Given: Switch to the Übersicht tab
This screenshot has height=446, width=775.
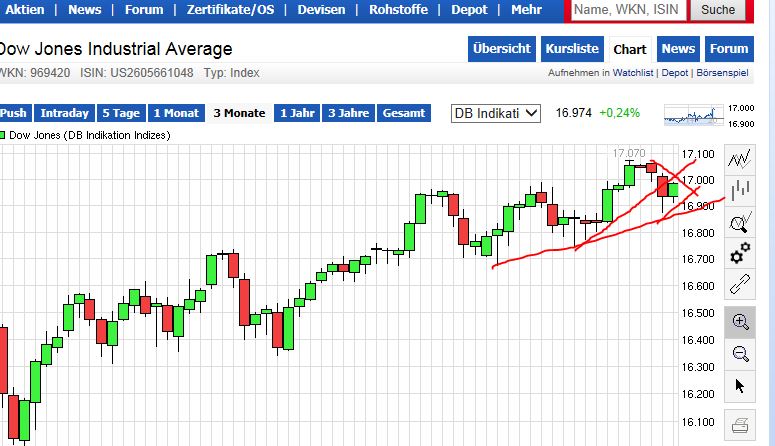Looking at the screenshot, I should [x=502, y=49].
